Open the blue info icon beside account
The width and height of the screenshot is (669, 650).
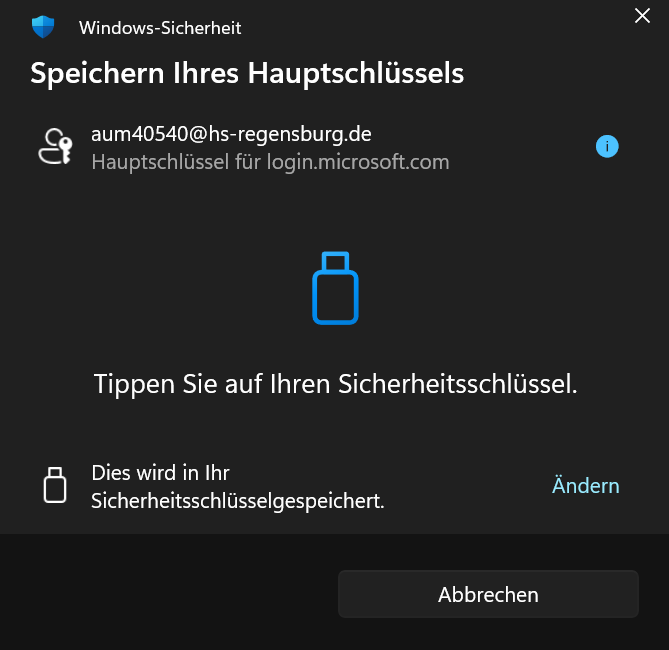(607, 146)
